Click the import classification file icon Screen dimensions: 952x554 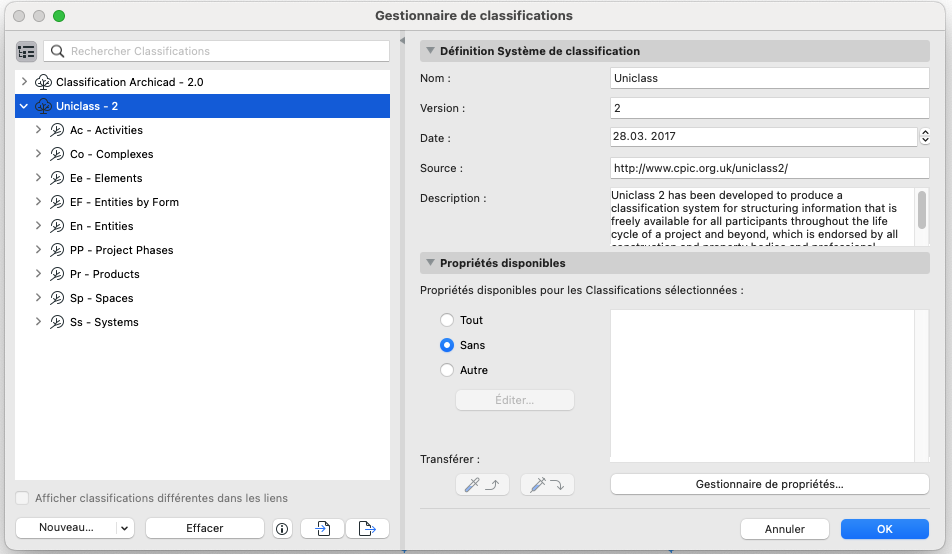click(x=322, y=528)
